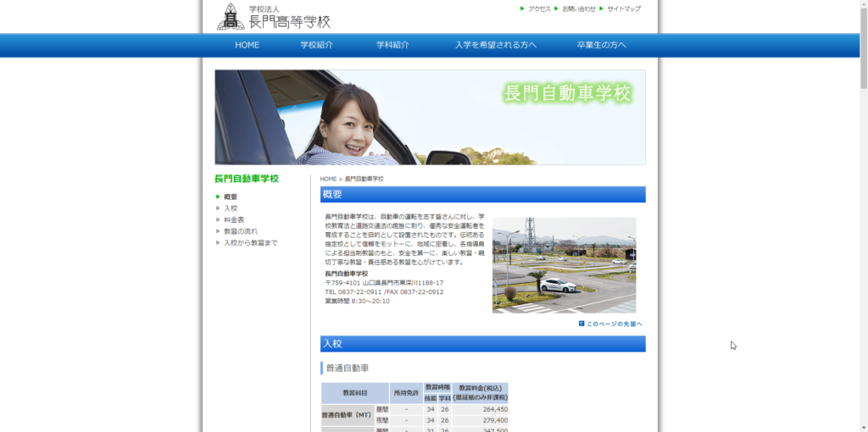Click the 長門高等学校 school logo
Viewport: 868px width, 432px height.
pos(274,17)
